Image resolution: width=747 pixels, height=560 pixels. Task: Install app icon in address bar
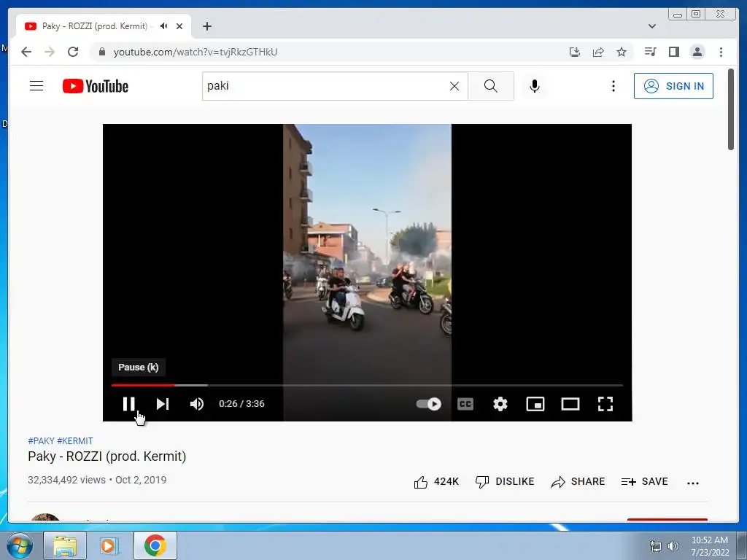click(x=575, y=52)
